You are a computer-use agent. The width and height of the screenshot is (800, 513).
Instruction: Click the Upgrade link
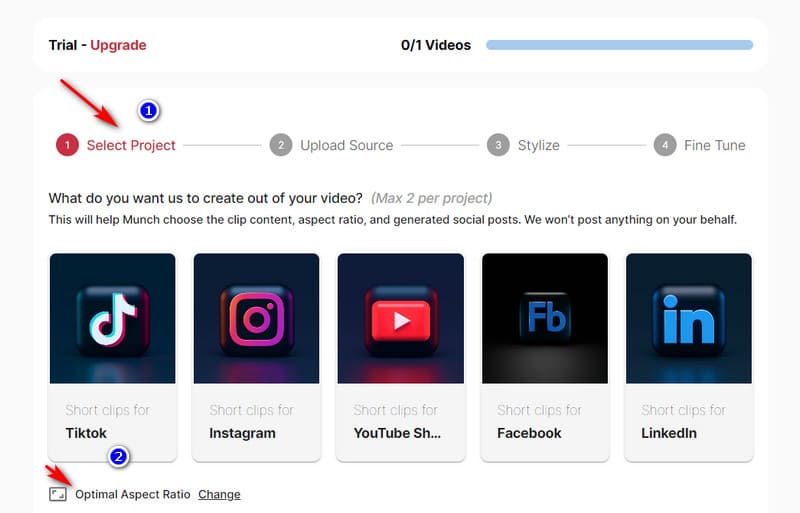pos(118,45)
